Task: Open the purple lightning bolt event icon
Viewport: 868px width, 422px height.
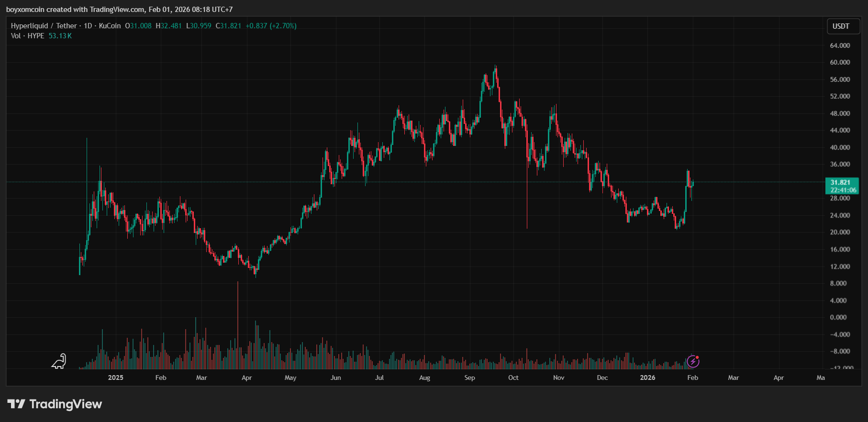Action: point(693,361)
